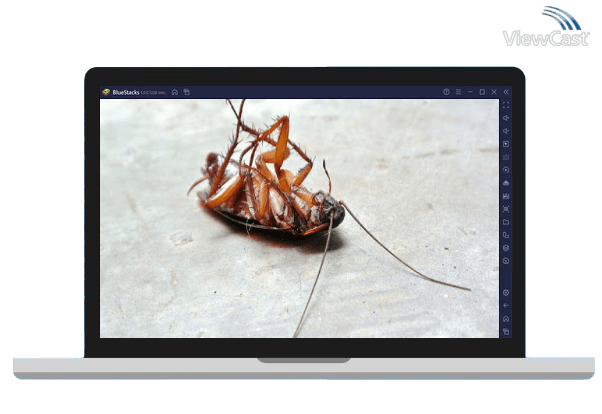
Task: Open the recent apps icon in title bar
Action: pyautogui.click(x=187, y=92)
